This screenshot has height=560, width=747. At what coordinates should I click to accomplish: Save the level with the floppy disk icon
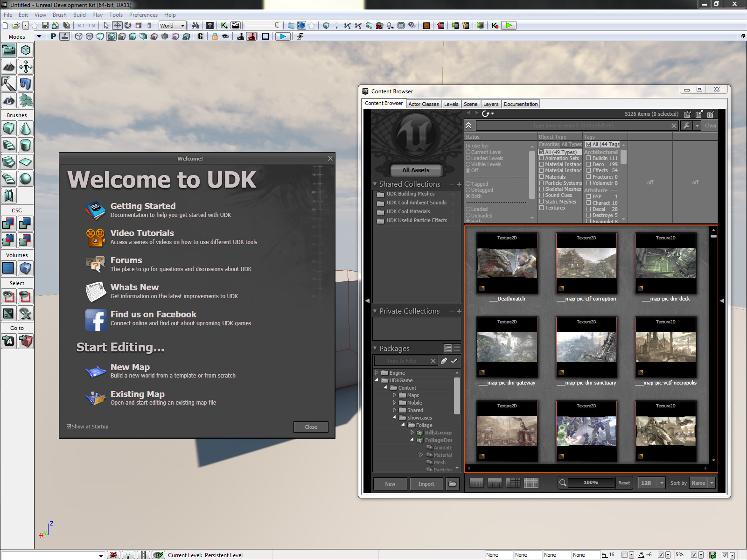point(45,26)
